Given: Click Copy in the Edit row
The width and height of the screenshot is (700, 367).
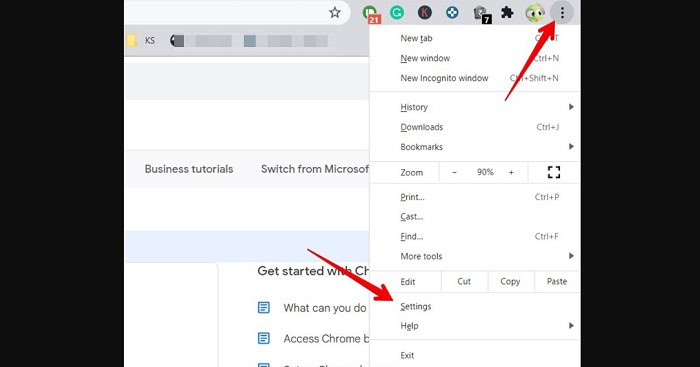Looking at the screenshot, I should pyautogui.click(x=510, y=281).
